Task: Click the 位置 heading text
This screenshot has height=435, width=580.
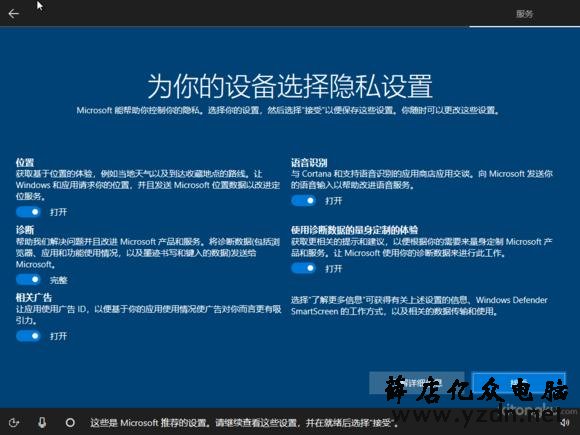Action: coord(25,162)
